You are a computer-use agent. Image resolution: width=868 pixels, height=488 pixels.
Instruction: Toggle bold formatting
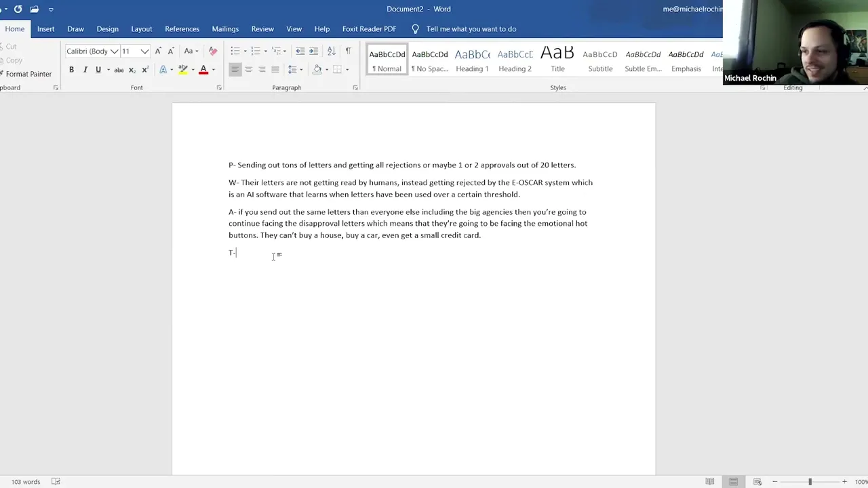pos(71,69)
